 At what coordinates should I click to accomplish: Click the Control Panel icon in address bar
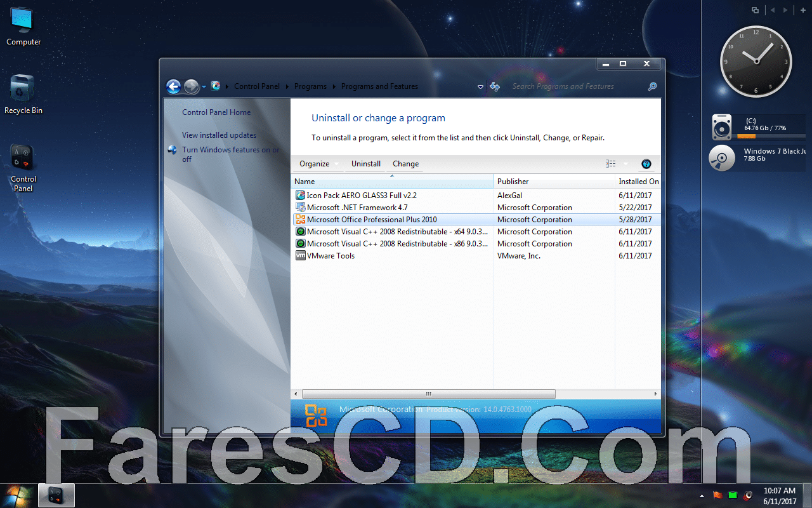click(x=216, y=86)
